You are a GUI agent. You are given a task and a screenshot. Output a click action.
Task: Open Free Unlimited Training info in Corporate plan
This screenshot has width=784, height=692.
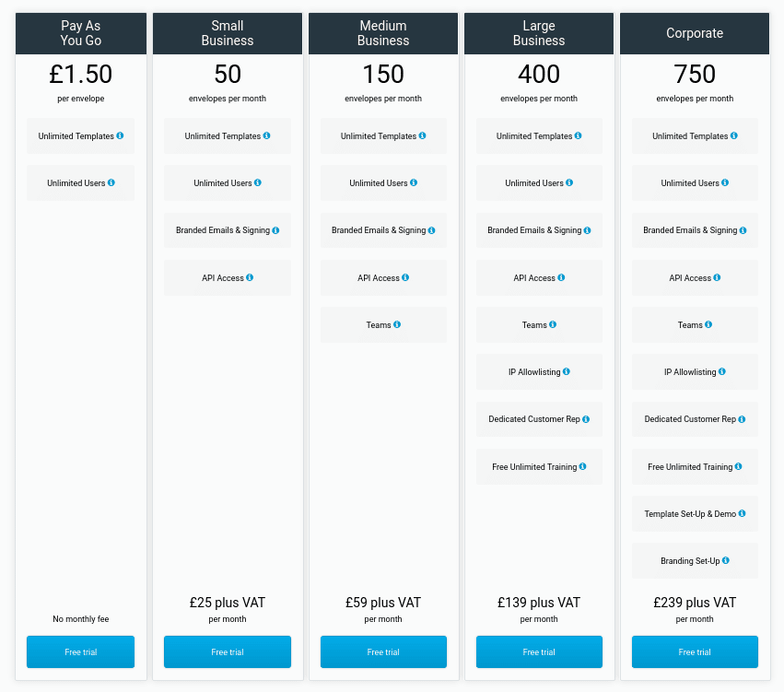click(x=739, y=466)
